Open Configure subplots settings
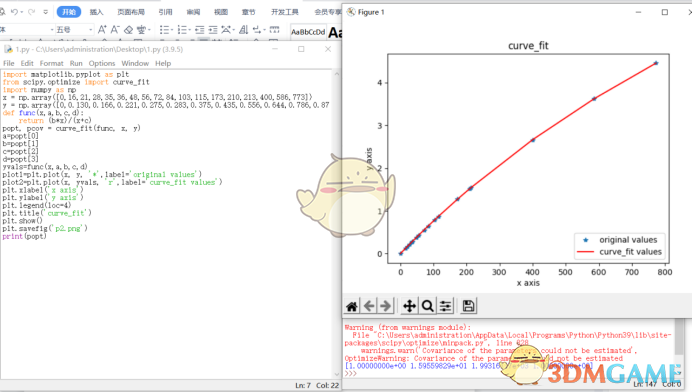Image resolution: width=692 pixels, height=392 pixels. click(445, 306)
